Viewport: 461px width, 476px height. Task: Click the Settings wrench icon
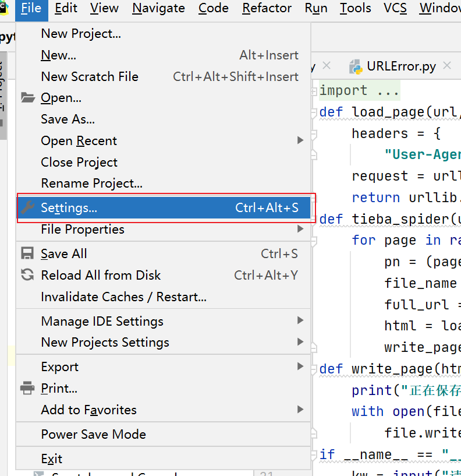coord(27,208)
